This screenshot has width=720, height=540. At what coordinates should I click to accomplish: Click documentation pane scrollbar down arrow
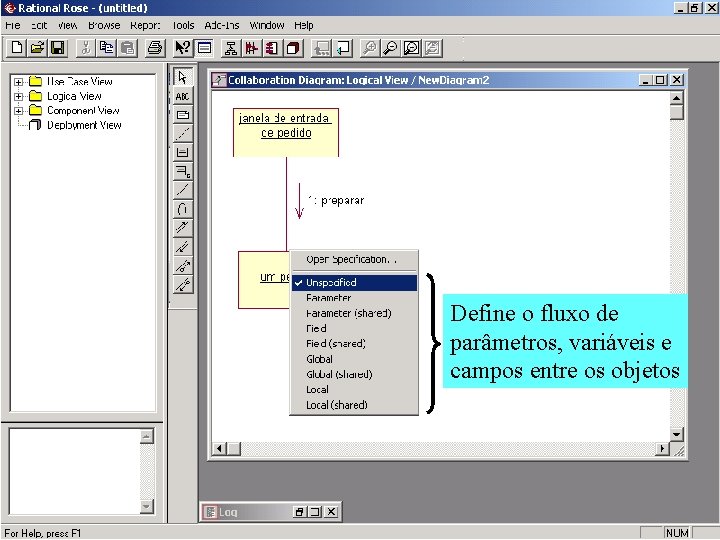click(x=146, y=506)
